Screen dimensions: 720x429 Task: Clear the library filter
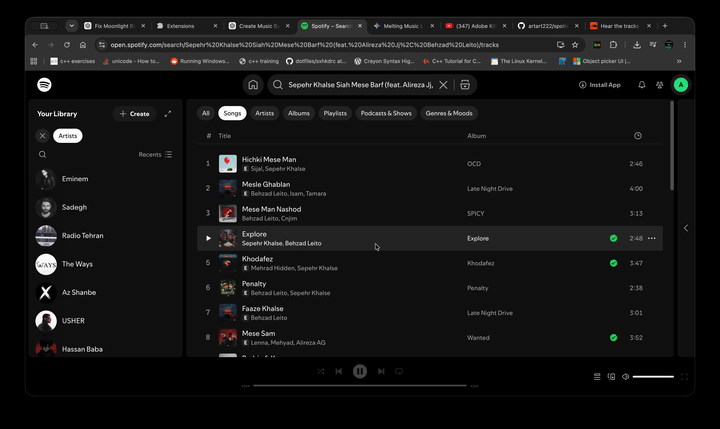pos(42,135)
